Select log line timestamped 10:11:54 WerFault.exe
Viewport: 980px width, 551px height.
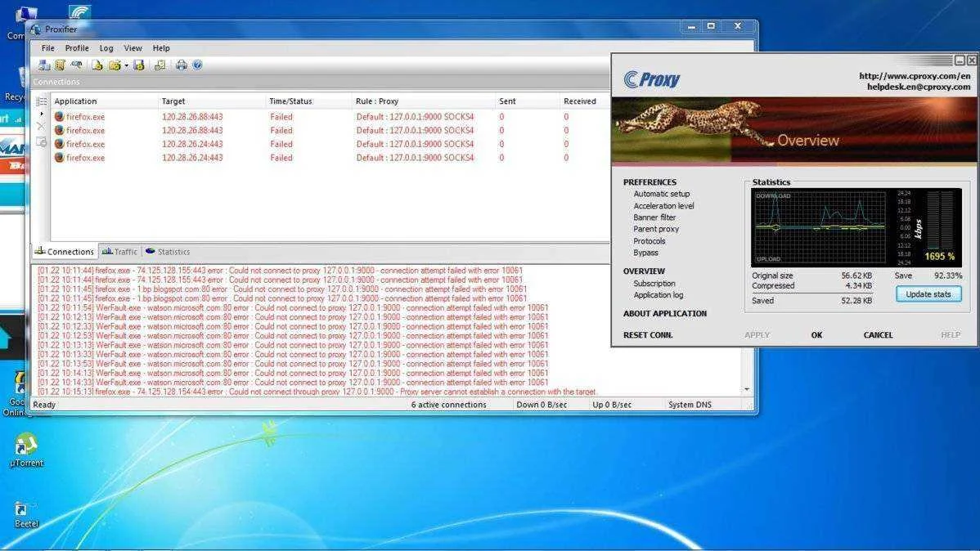(293, 308)
